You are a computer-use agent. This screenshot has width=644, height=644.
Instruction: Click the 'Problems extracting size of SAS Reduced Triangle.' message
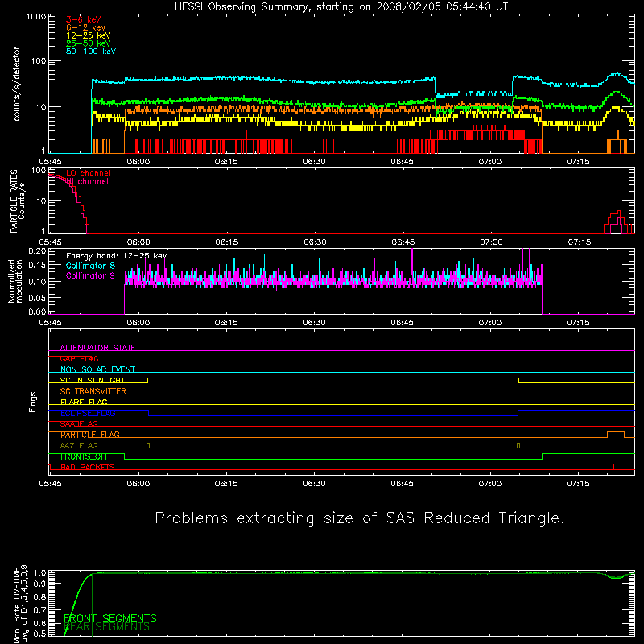tap(359, 518)
